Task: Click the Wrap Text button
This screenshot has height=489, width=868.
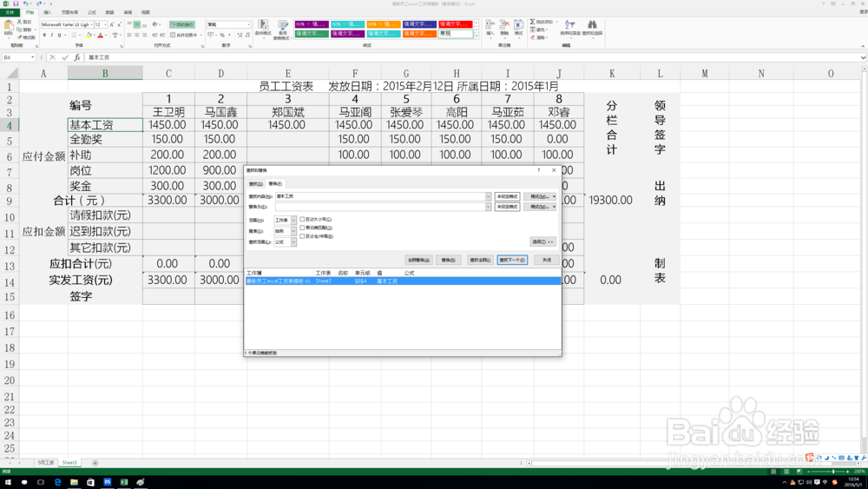Action: [181, 24]
